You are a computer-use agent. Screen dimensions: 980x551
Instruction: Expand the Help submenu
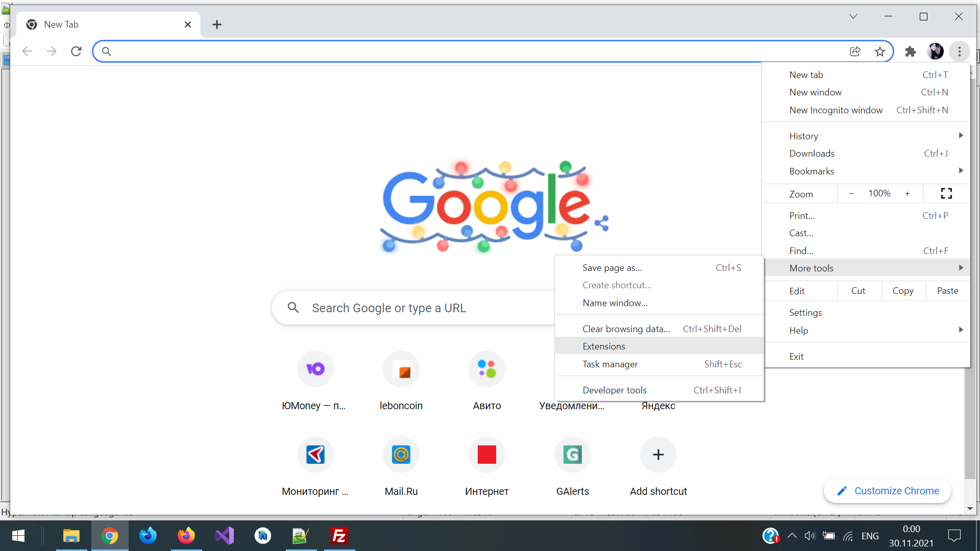(866, 331)
